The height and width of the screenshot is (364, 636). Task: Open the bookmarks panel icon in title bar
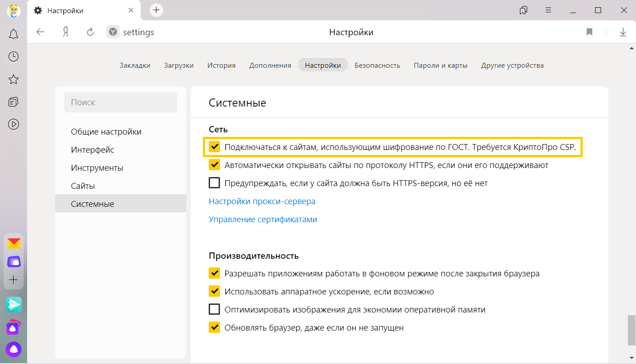(x=524, y=10)
